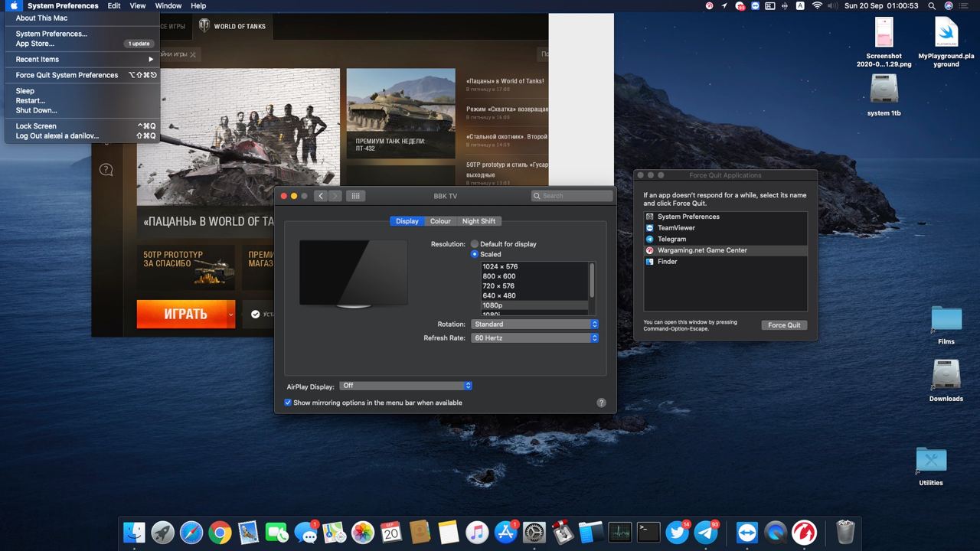The height and width of the screenshot is (551, 980).
Task: Open Spotlight search in menu bar
Action: (x=932, y=5)
